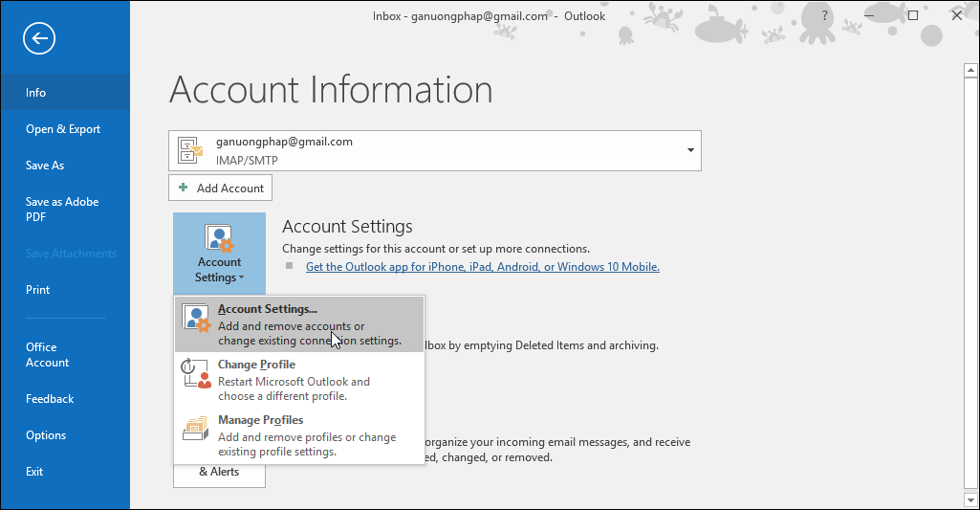
Task: Open the Get the Outlook app link
Action: point(482,267)
